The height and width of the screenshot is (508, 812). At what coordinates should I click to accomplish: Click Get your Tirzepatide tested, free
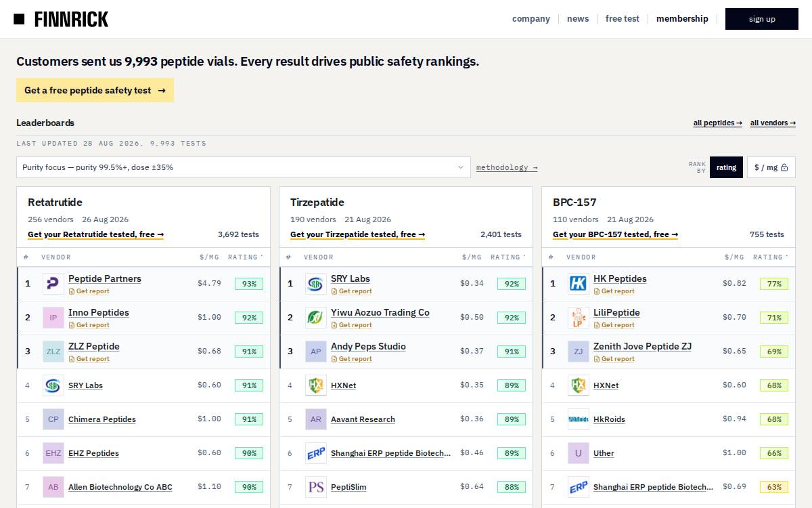(x=357, y=234)
